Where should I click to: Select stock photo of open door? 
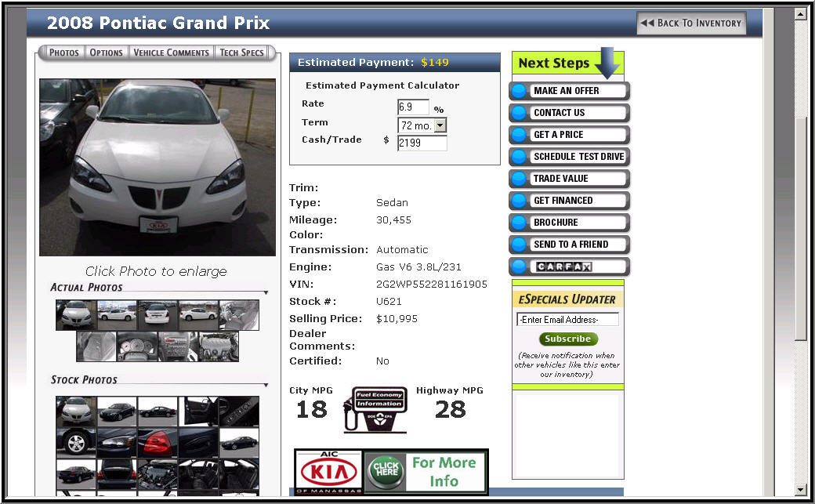coord(198,412)
